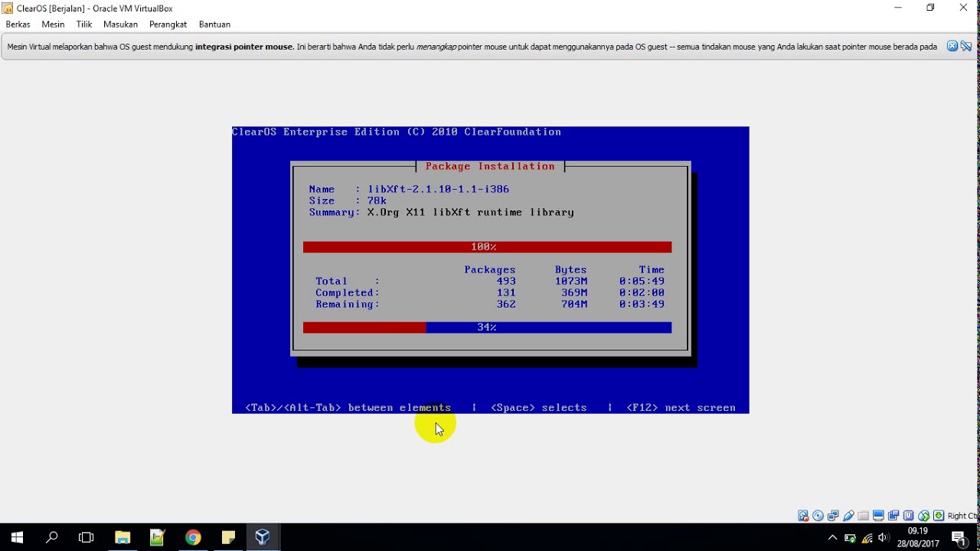Click the Wi-Fi network tray icon
Screen dimensions: 980x551
[867, 537]
